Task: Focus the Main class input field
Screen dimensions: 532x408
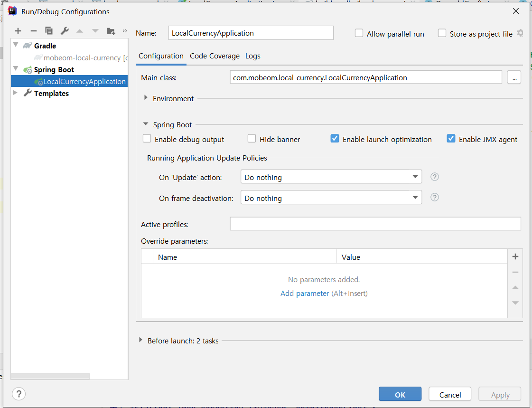Action: [x=366, y=77]
